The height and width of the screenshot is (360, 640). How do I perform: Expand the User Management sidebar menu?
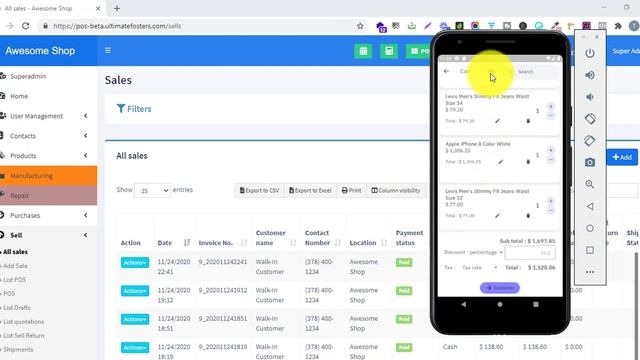48,116
